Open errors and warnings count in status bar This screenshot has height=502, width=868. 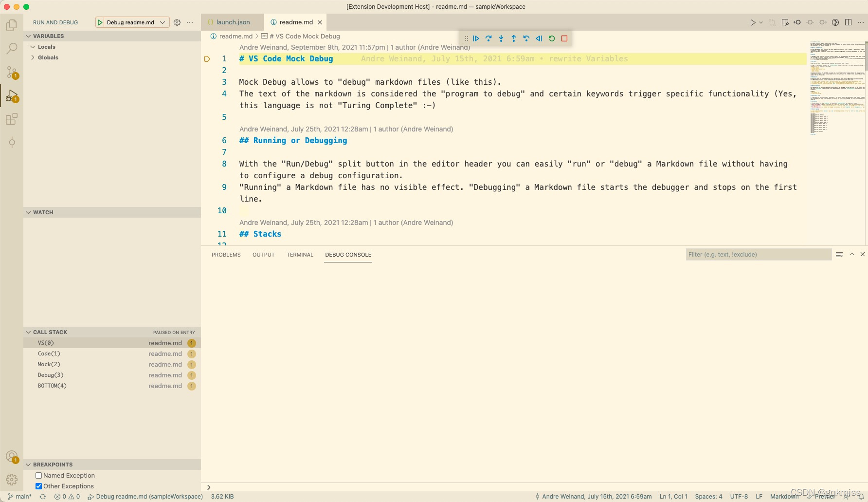tap(67, 497)
